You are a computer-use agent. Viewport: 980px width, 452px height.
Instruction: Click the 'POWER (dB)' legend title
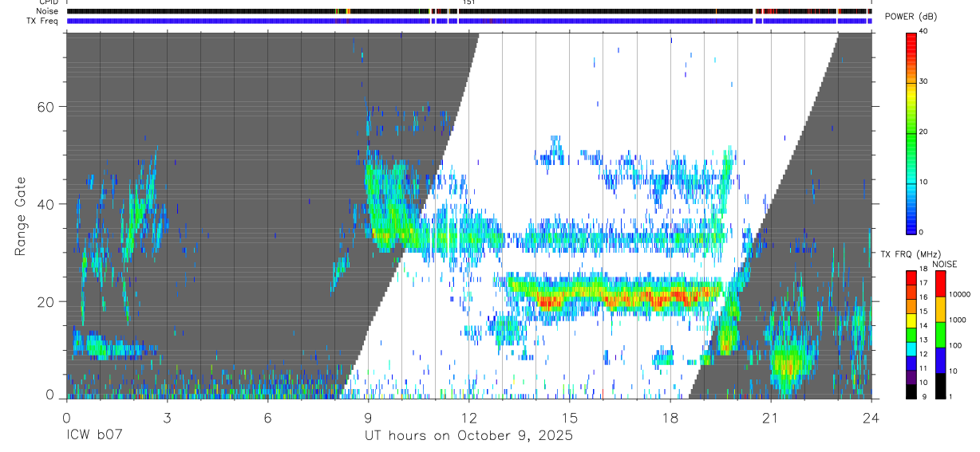(x=911, y=17)
